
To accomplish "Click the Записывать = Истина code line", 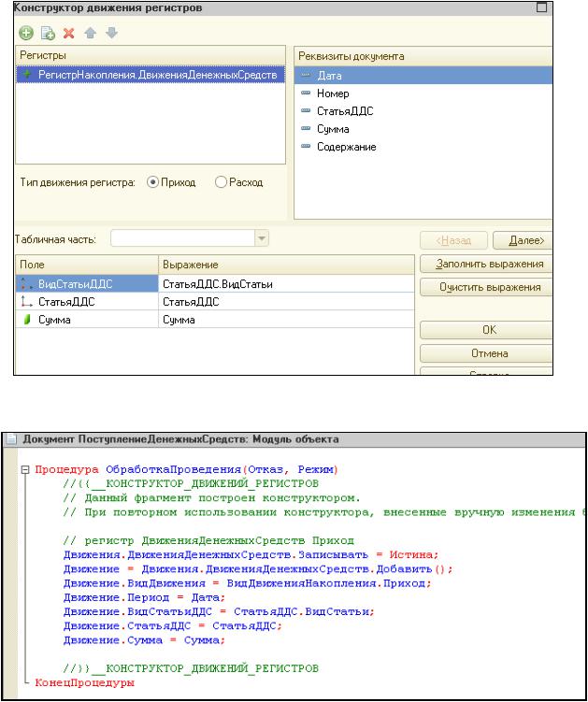I will [x=251, y=554].
